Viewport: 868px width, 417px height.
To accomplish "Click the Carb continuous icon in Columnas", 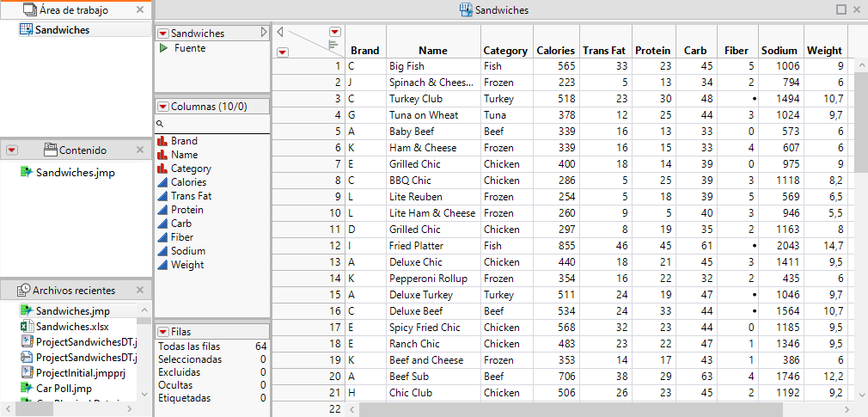I will tap(162, 224).
